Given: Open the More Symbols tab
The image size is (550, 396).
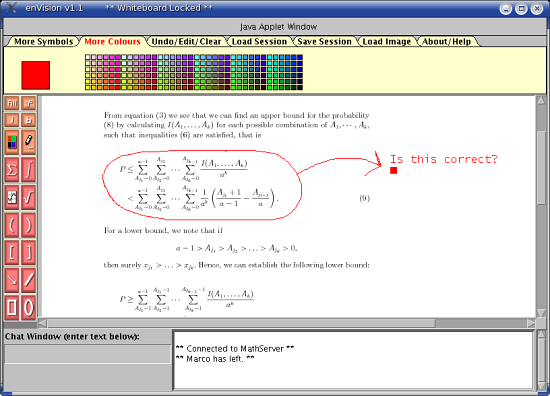Looking at the screenshot, I should pos(43,41).
